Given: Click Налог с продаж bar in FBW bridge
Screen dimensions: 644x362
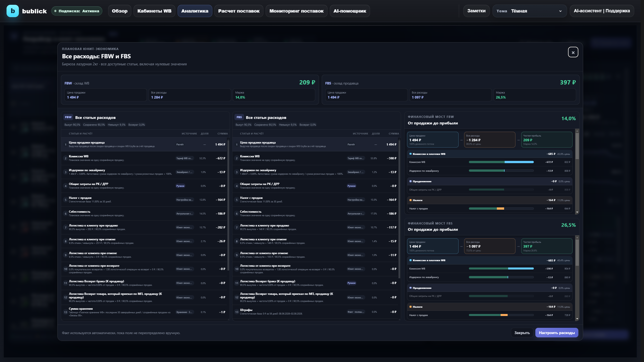Looking at the screenshot, I should 501,209.
